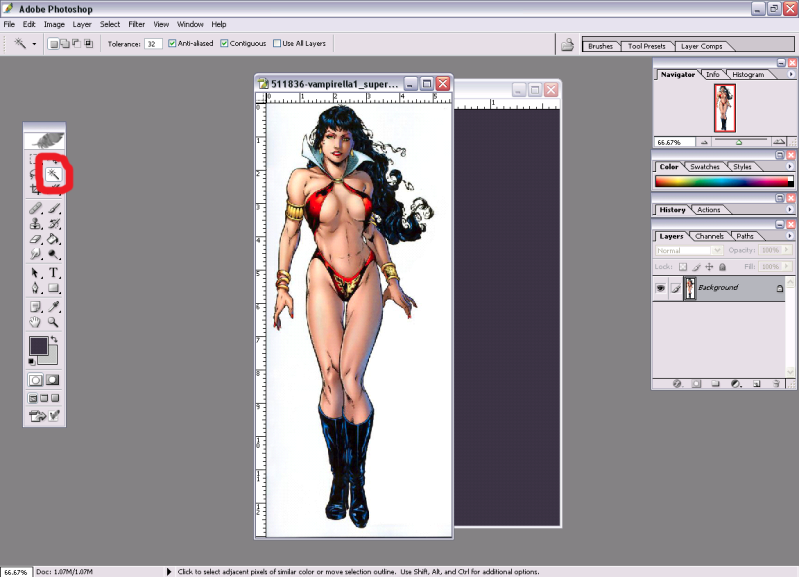Open the Fill slider arrow
The image size is (799, 577).
(x=787, y=266)
